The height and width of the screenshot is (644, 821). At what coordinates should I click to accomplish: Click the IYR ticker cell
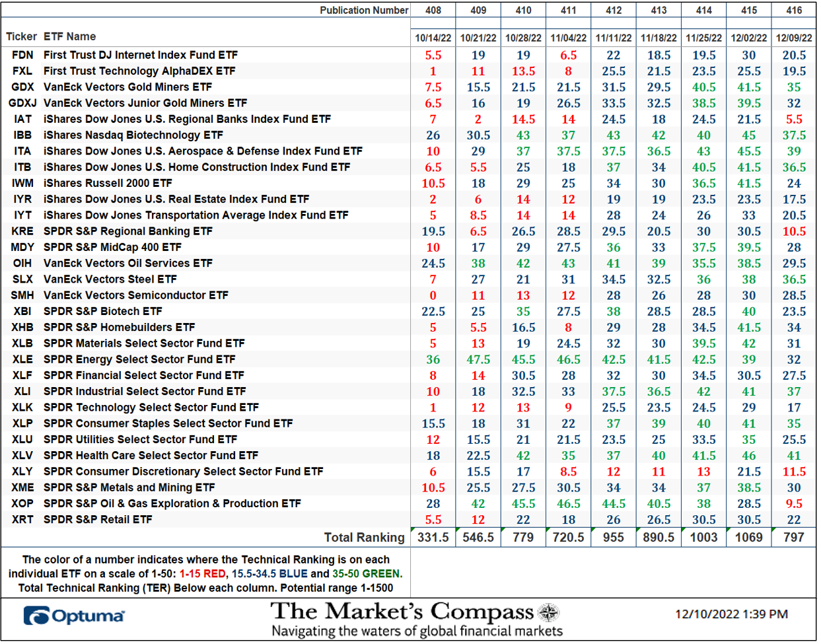tap(22, 199)
